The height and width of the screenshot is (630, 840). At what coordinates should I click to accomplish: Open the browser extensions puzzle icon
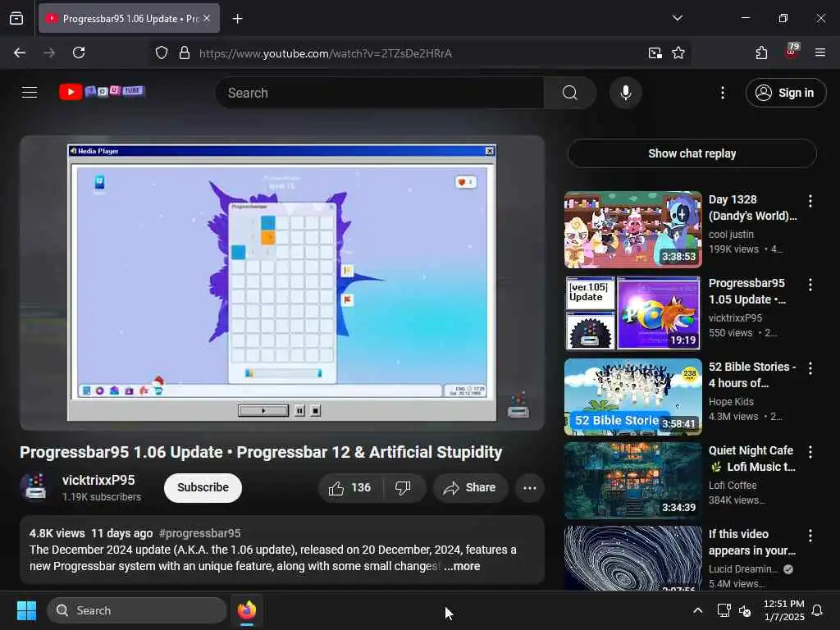click(761, 52)
